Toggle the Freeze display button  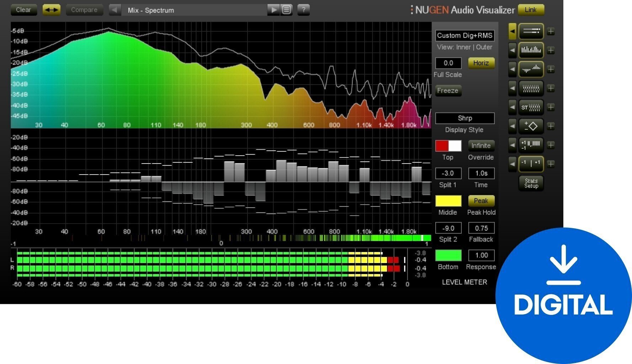coord(448,91)
